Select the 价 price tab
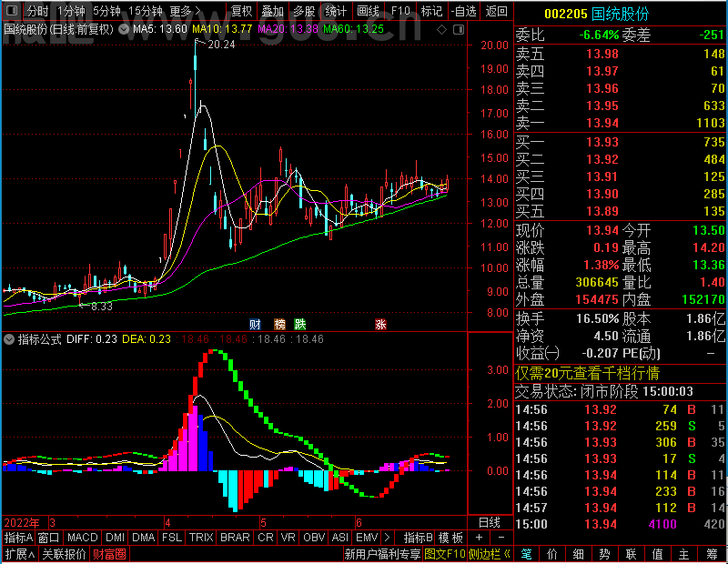Screen dimensions: 728x564 tap(552, 554)
